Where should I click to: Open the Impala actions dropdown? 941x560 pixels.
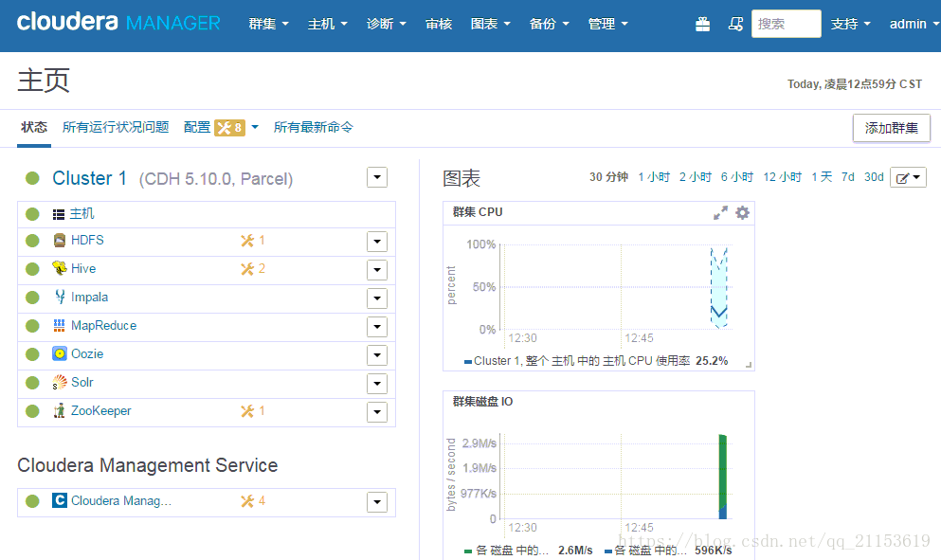pyautogui.click(x=377, y=298)
